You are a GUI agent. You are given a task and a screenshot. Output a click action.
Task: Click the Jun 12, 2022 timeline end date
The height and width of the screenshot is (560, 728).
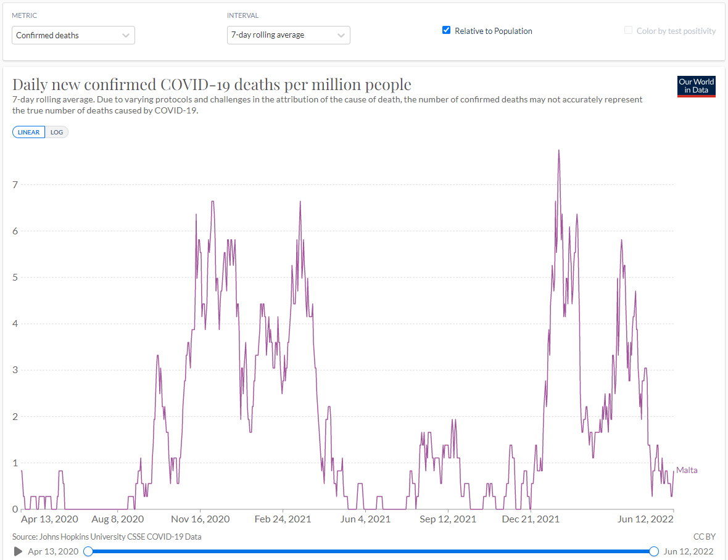tap(689, 551)
